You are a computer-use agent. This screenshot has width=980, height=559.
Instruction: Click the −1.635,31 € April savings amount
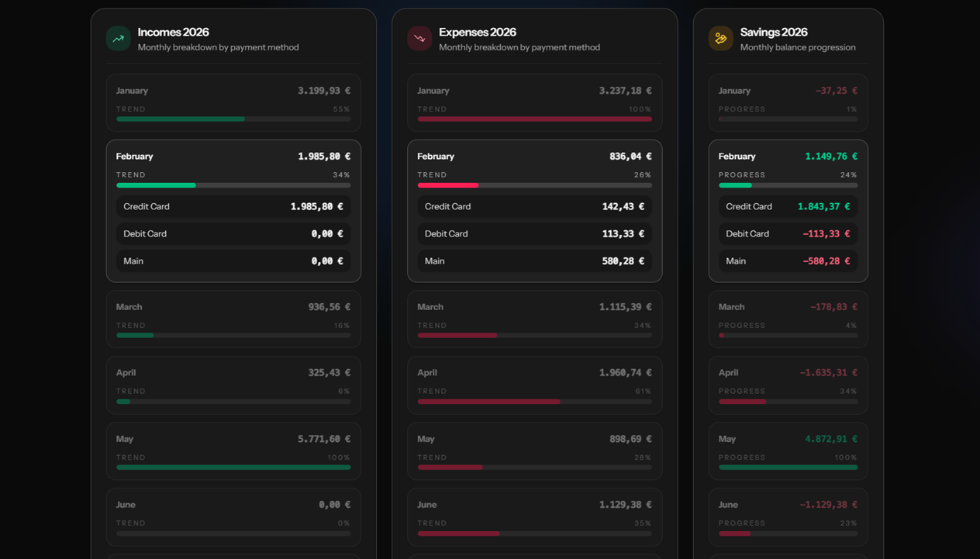click(829, 373)
